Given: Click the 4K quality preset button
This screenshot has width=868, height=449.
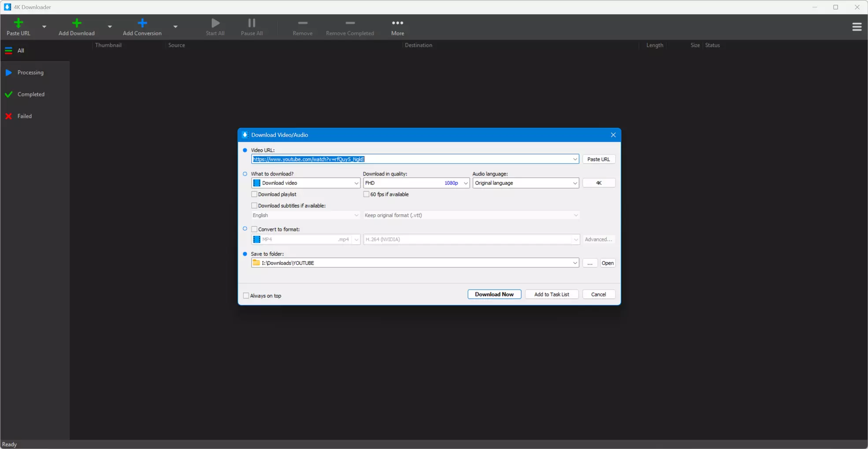Looking at the screenshot, I should click(x=599, y=183).
